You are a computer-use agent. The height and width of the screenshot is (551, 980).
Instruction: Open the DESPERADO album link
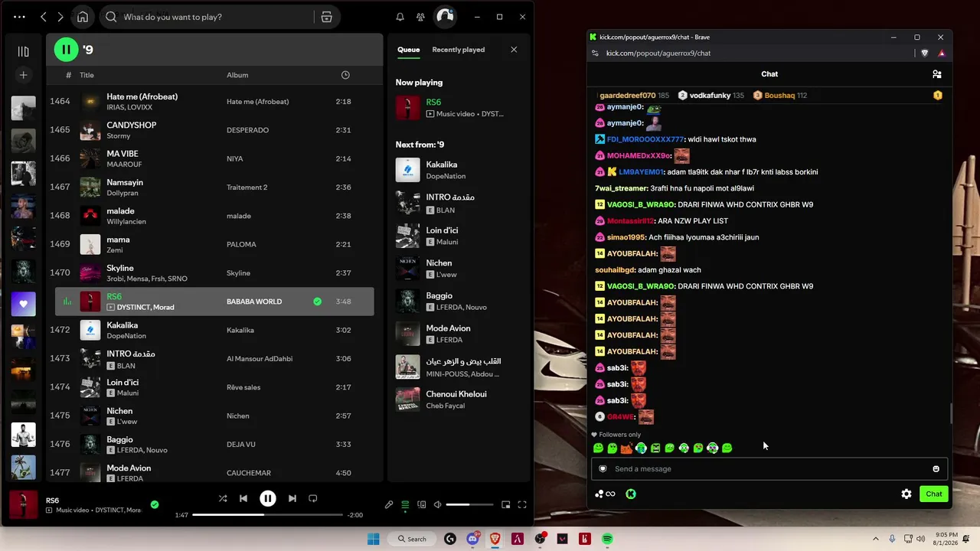tap(247, 130)
